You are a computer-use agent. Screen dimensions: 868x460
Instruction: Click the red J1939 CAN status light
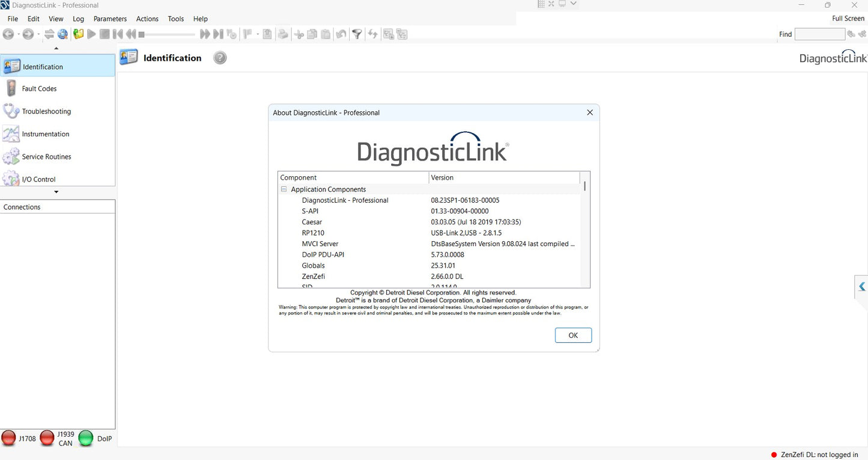click(47, 438)
